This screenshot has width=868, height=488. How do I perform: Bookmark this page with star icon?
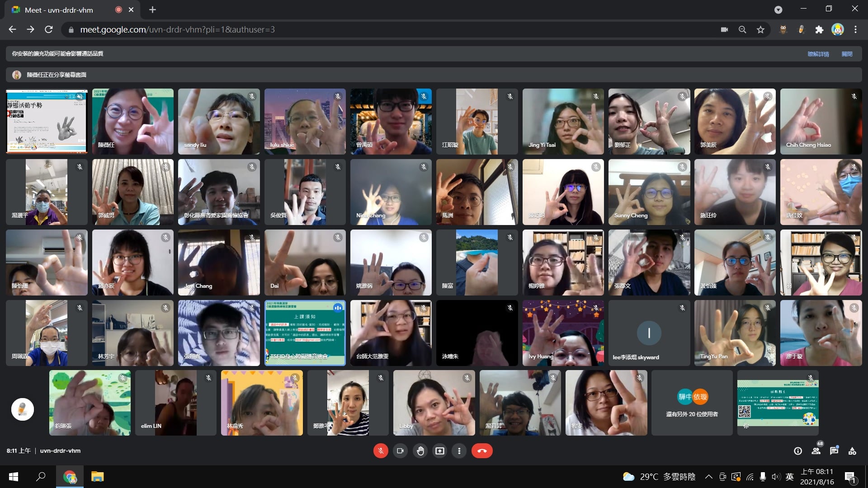coord(760,30)
